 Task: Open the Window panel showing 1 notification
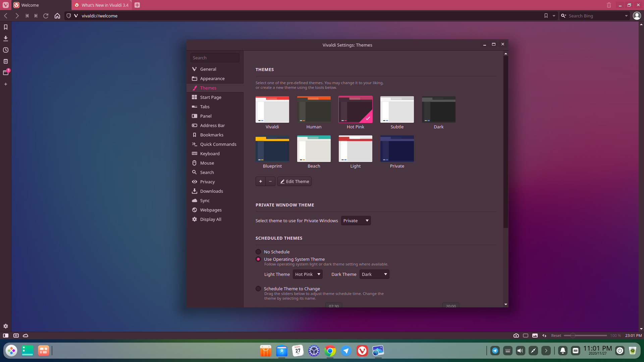click(x=5, y=73)
